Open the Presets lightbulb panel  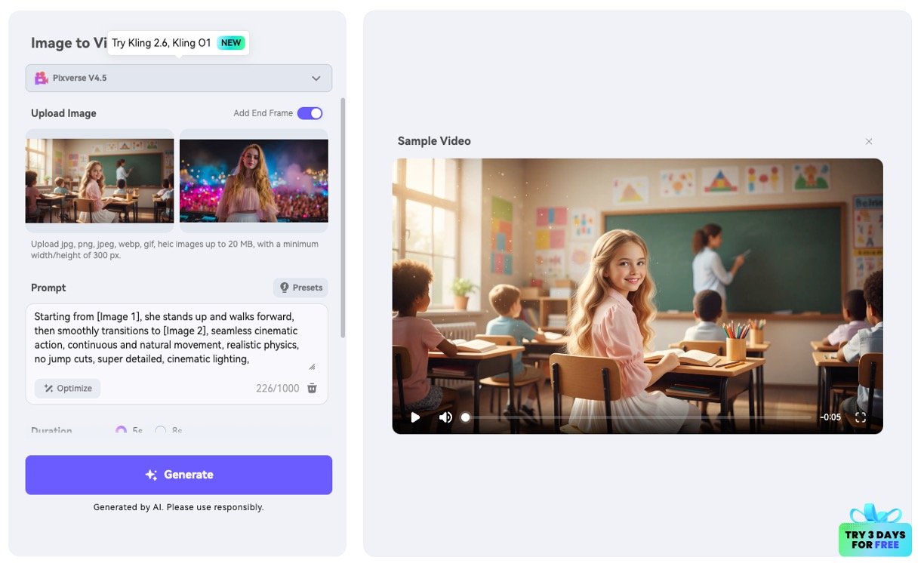coord(300,287)
